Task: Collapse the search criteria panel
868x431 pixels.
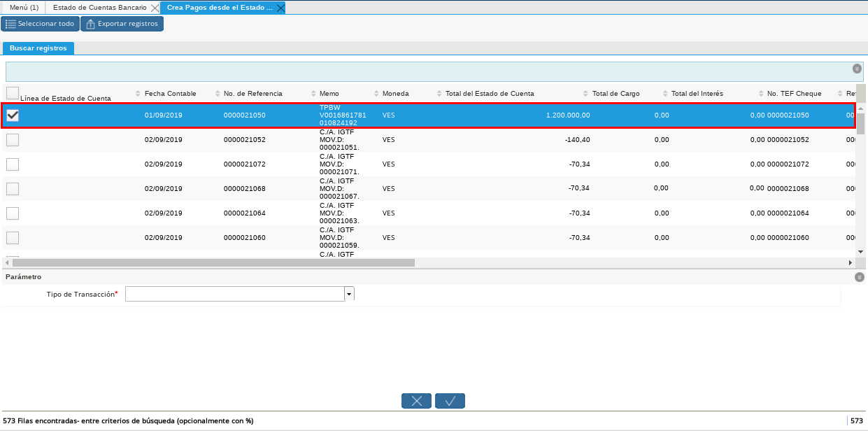Action: pyautogui.click(x=857, y=69)
